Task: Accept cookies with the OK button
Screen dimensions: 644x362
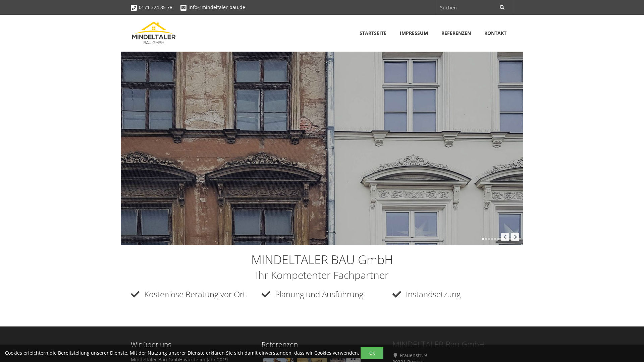Action: tap(372, 353)
